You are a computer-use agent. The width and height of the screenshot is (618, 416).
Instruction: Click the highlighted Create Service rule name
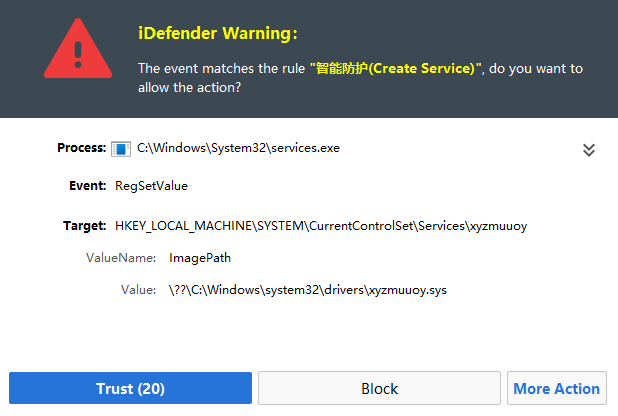tap(396, 69)
